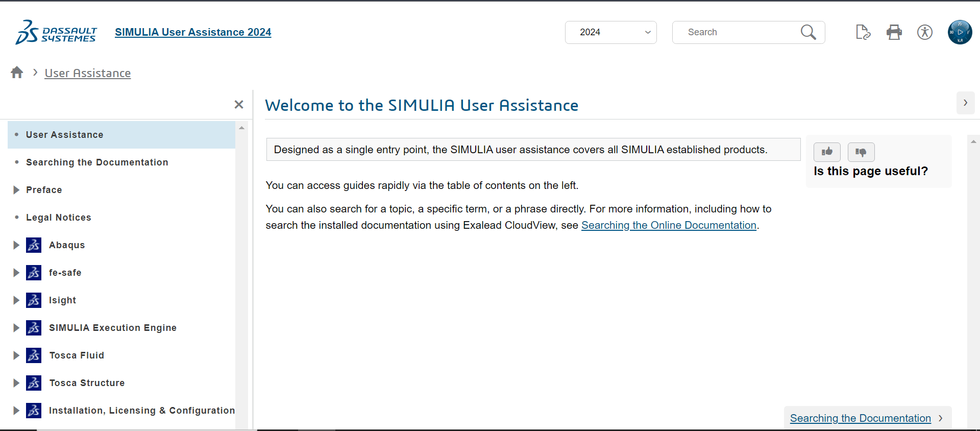Open the 2024 version dropdown
Image resolution: width=980 pixels, height=431 pixels.
pos(610,32)
